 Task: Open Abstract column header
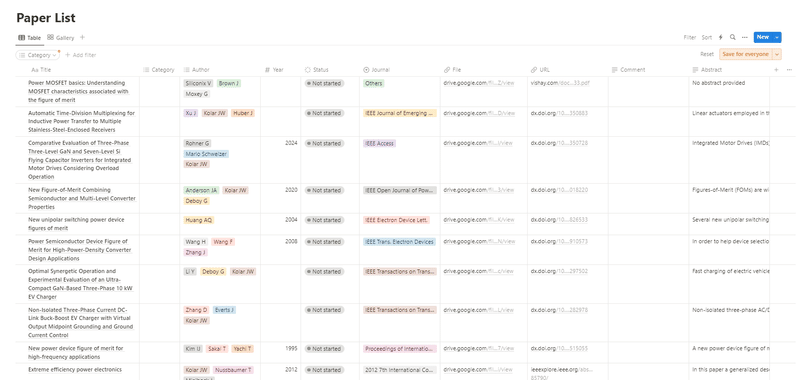pyautogui.click(x=707, y=70)
